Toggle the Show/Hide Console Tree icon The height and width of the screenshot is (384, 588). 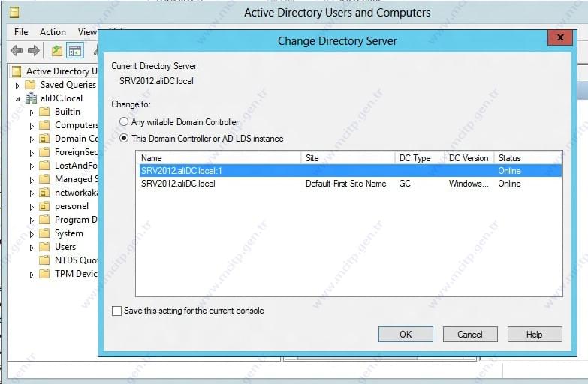point(74,50)
